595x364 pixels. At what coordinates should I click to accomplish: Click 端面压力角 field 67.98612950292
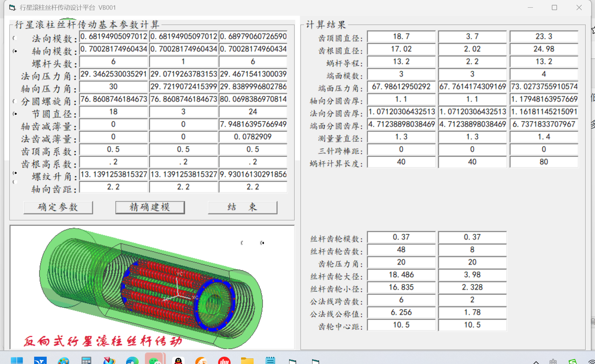[x=401, y=86]
